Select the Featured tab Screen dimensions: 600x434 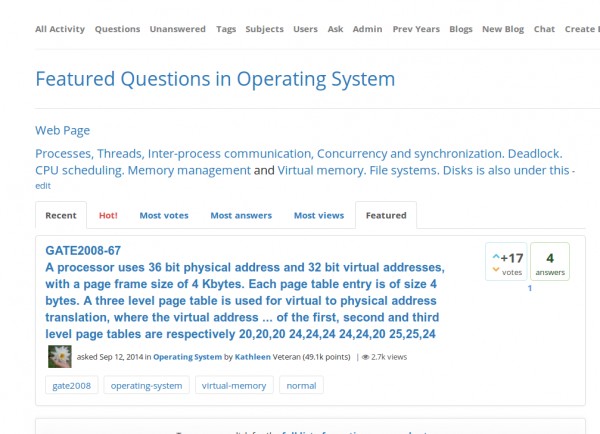[x=386, y=215]
